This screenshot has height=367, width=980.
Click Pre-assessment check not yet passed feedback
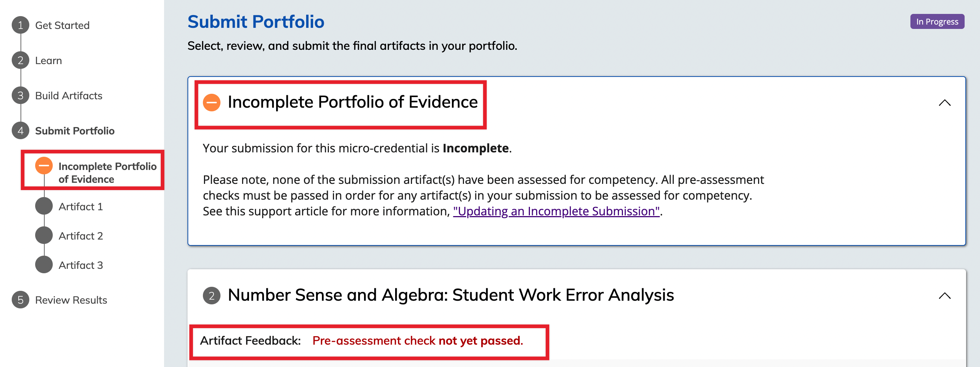click(x=417, y=340)
